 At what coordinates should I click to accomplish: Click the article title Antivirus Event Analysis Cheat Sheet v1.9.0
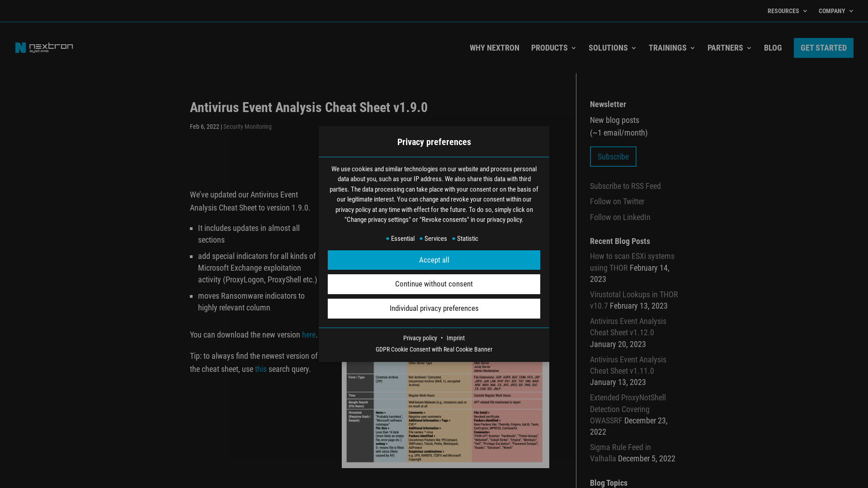coord(308,108)
